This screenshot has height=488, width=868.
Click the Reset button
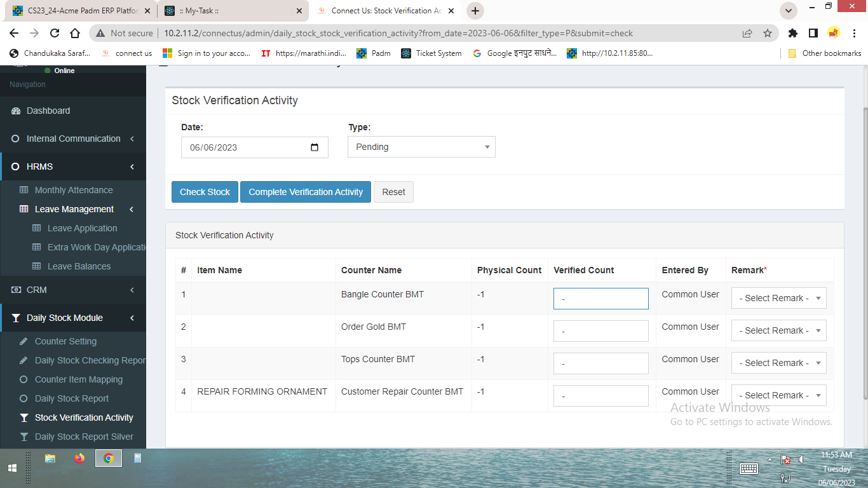click(394, 192)
